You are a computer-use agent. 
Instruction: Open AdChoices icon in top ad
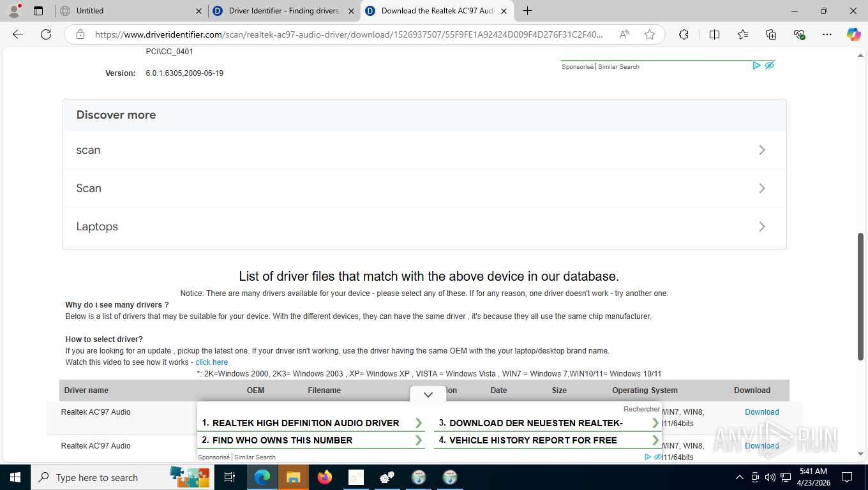[756, 65]
